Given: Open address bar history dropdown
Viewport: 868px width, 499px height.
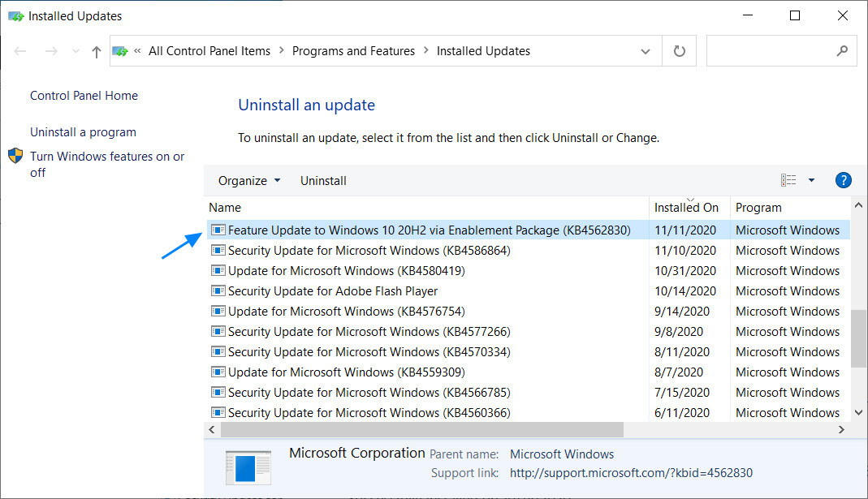Looking at the screenshot, I should point(645,51).
